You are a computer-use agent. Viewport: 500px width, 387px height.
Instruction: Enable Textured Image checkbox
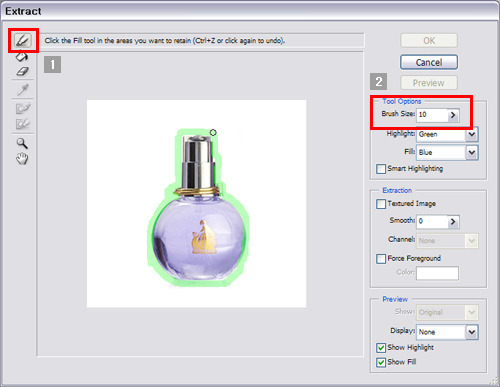tap(381, 204)
